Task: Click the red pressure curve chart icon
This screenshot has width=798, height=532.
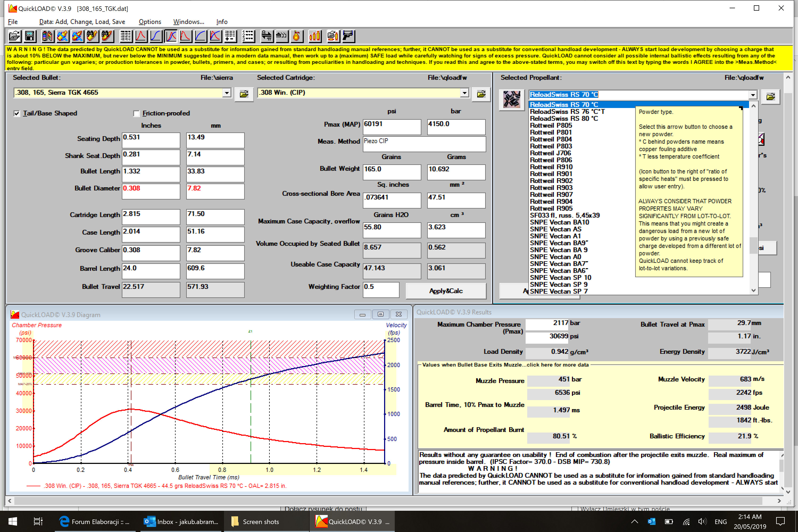Action: point(141,36)
